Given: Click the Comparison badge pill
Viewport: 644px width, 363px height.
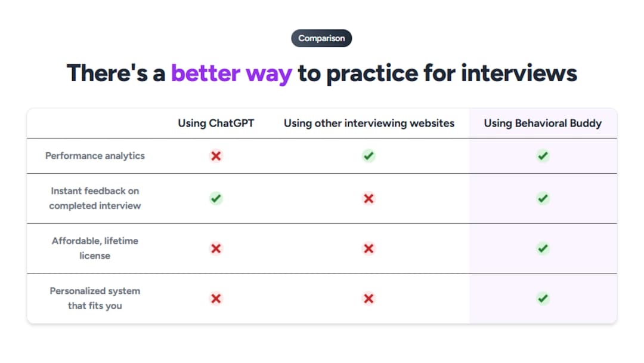Looking at the screenshot, I should click(321, 38).
